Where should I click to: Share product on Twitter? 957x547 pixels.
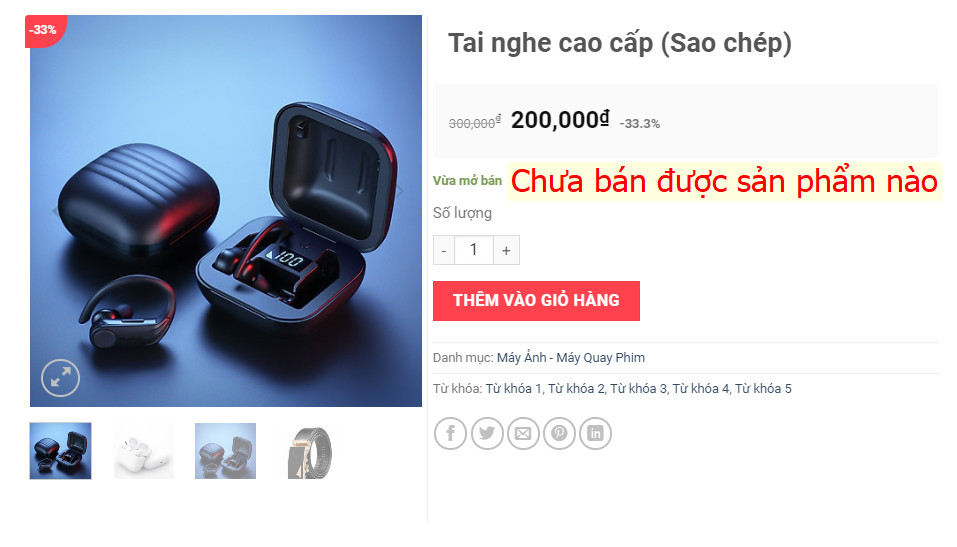[x=487, y=433]
